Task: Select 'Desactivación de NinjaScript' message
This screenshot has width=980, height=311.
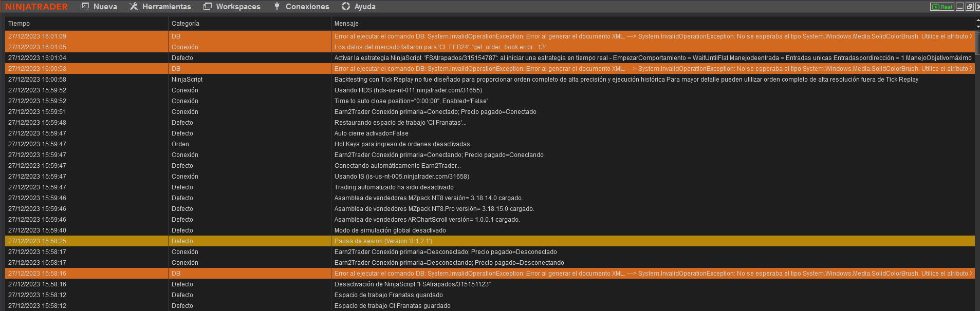Action: [x=413, y=284]
